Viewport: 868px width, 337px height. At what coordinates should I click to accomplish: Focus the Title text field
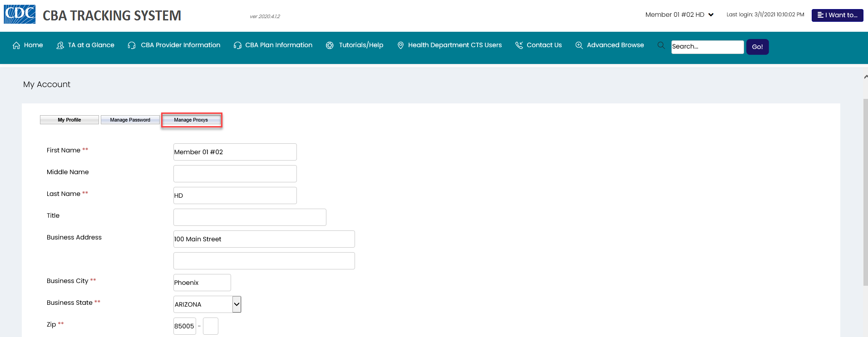[x=250, y=217]
